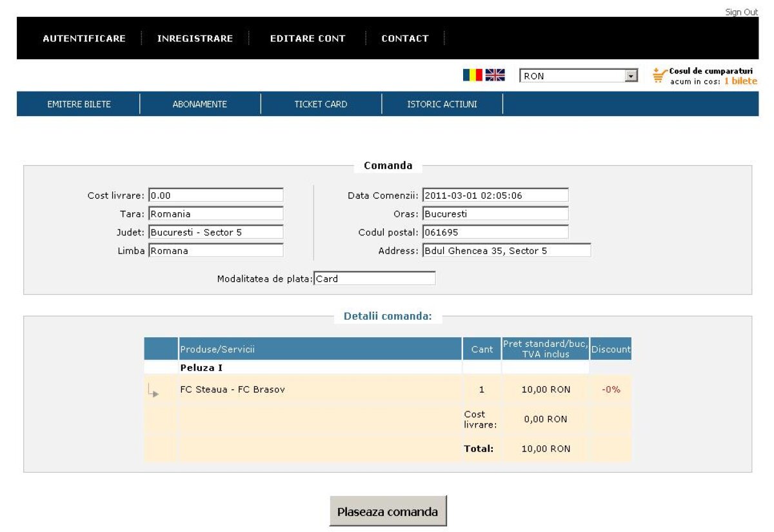Open the EMITERE BILETE tab
The height and width of the screenshot is (532, 774).
pos(79,104)
